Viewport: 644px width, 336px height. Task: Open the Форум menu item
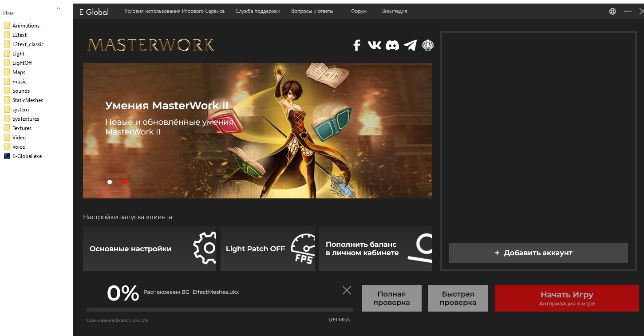click(x=359, y=11)
